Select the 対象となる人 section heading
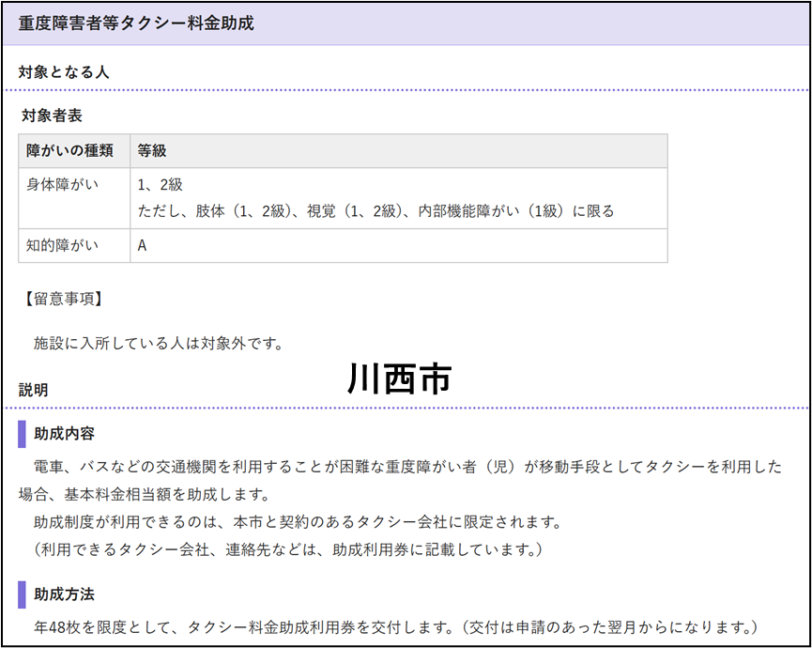The height and width of the screenshot is (648, 812). coord(65,71)
